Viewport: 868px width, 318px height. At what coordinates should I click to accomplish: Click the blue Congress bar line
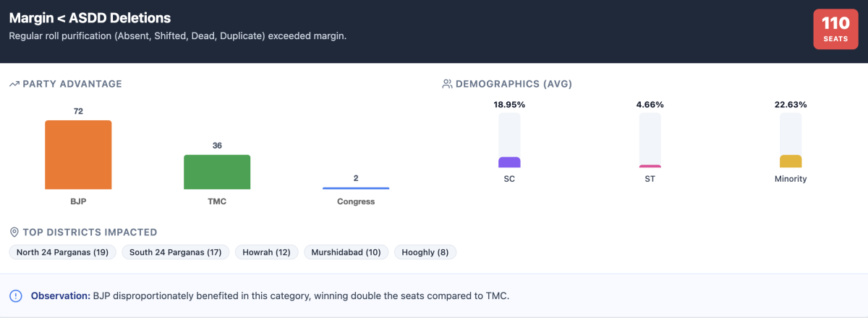click(x=356, y=188)
